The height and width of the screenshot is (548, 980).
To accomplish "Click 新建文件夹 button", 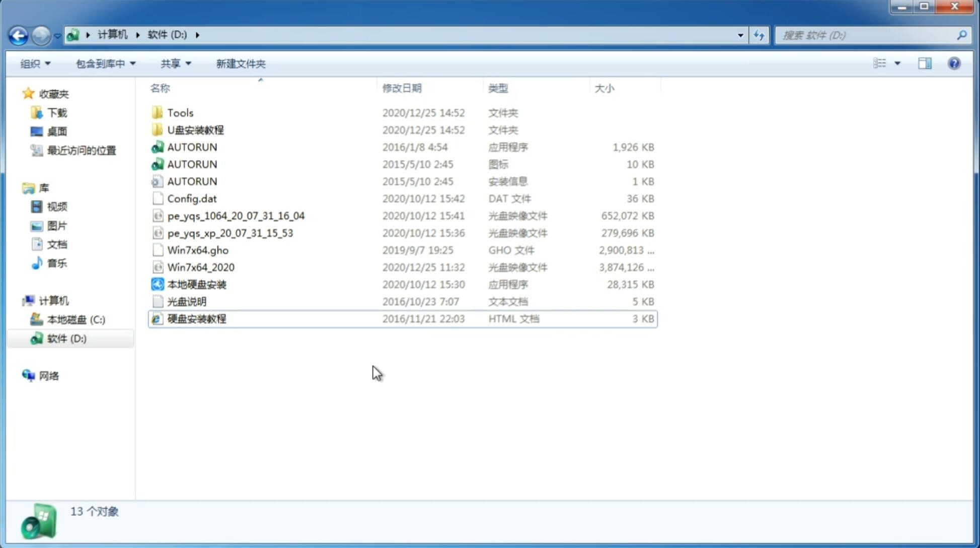I will click(x=240, y=63).
